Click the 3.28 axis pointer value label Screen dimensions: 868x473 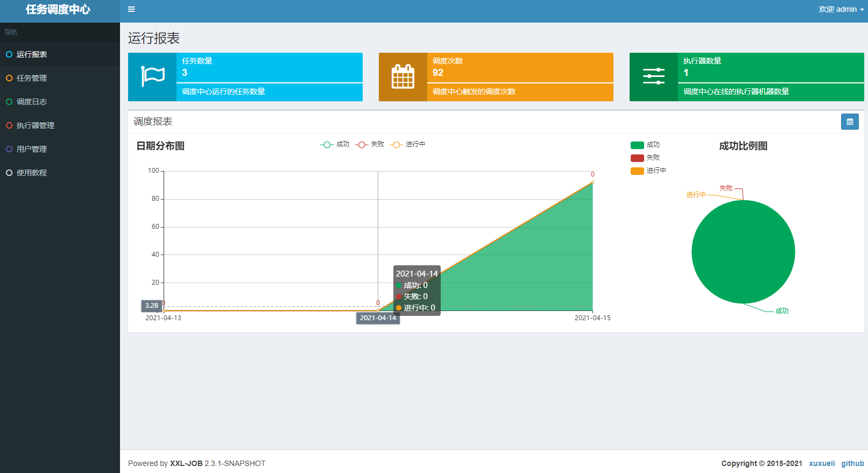point(152,306)
